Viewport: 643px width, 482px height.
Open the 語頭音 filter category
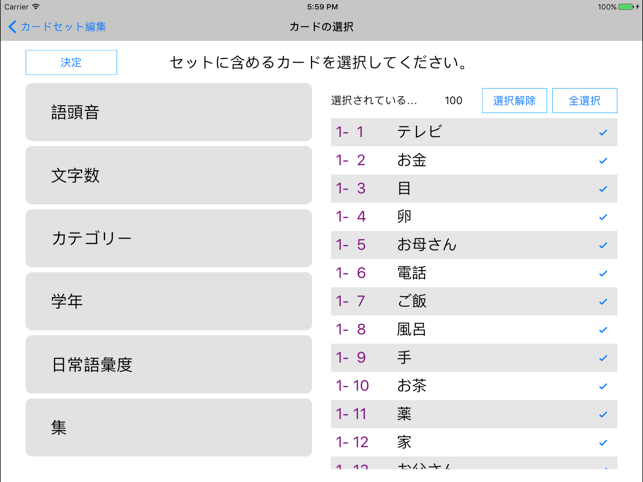tap(169, 112)
